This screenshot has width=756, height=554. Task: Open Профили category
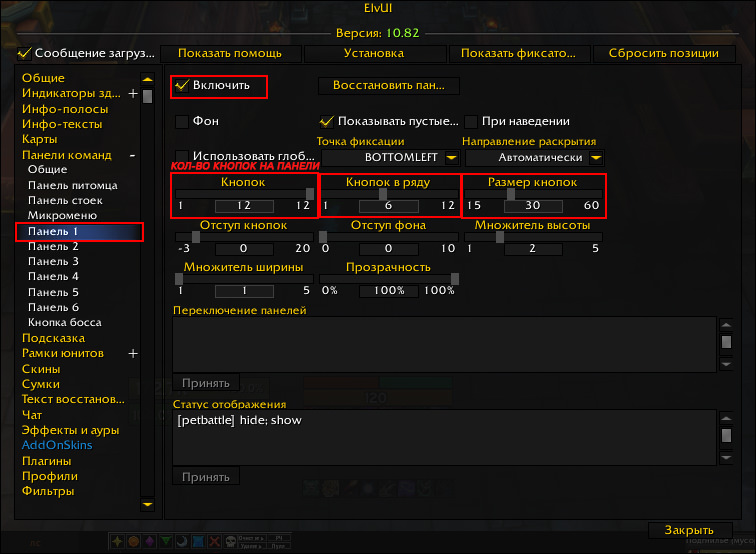50,476
